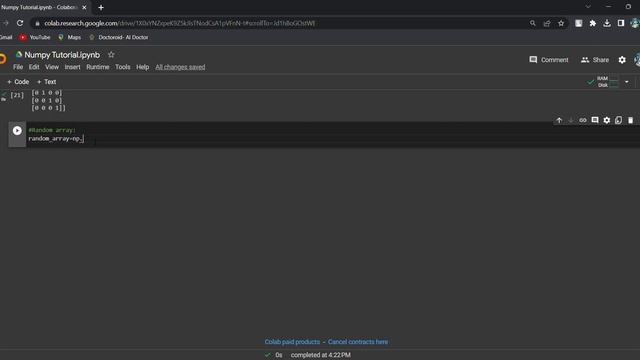Open the File menu
This screenshot has height=360, width=640.
(18, 67)
